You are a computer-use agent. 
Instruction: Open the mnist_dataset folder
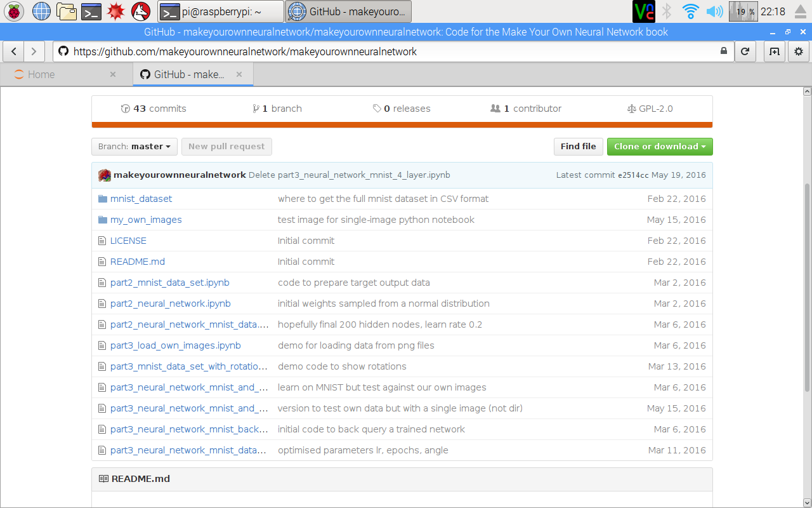[x=141, y=199]
